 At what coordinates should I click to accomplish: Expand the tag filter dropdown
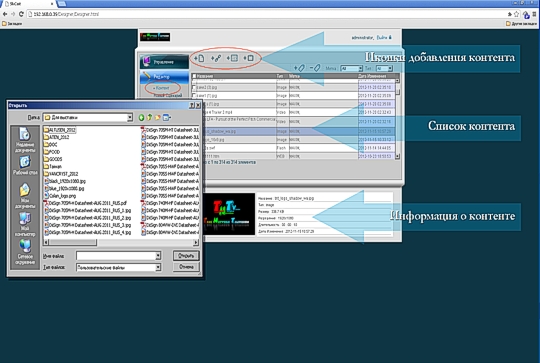pos(360,68)
